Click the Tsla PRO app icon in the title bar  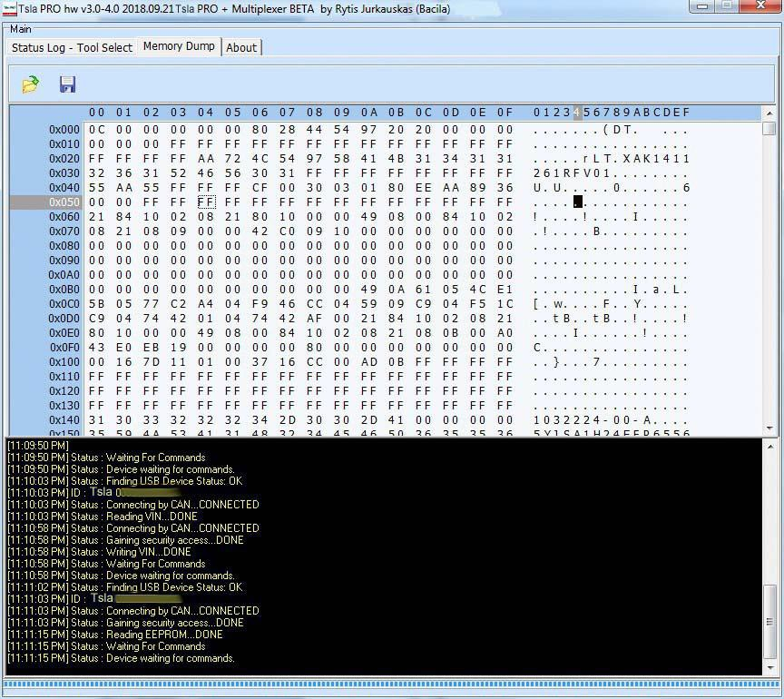coord(9,9)
